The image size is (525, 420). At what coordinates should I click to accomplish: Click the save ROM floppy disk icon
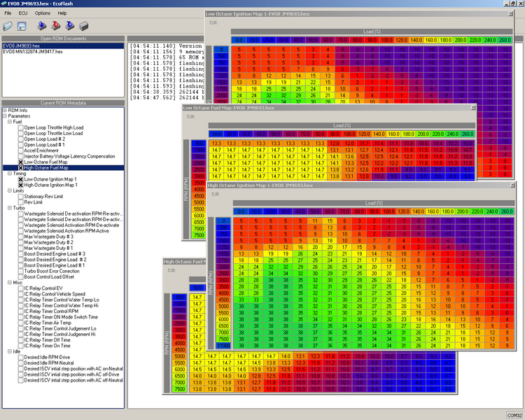[22, 26]
